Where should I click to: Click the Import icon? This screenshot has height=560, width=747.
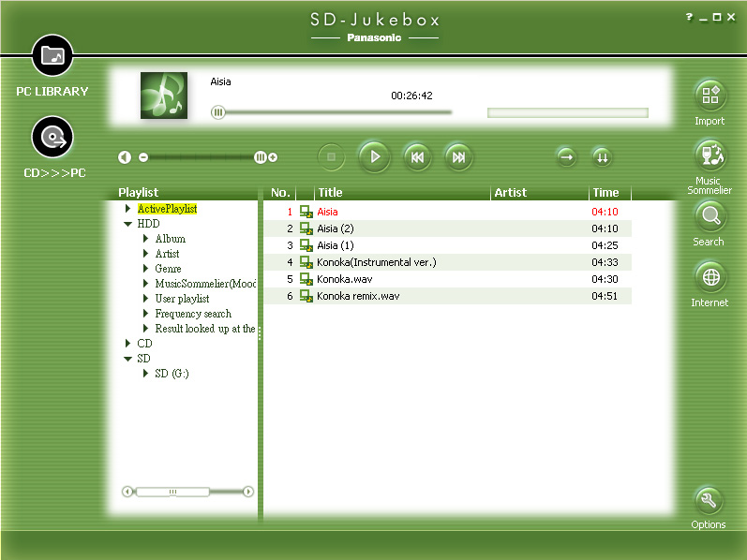(x=710, y=96)
